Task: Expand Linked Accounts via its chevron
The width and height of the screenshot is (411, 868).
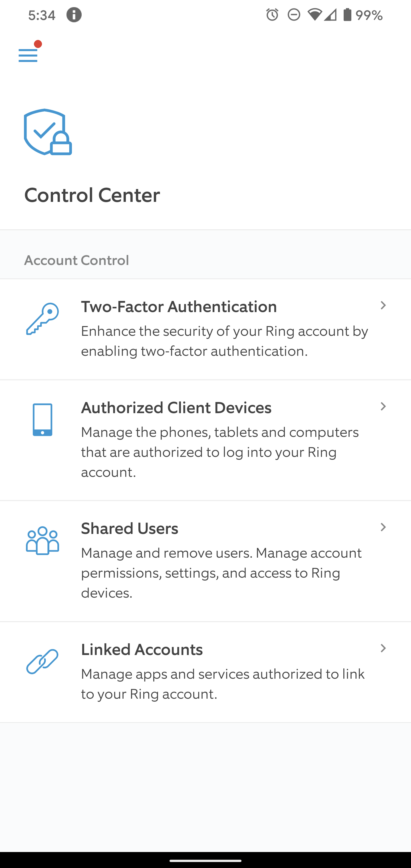Action: (383, 648)
